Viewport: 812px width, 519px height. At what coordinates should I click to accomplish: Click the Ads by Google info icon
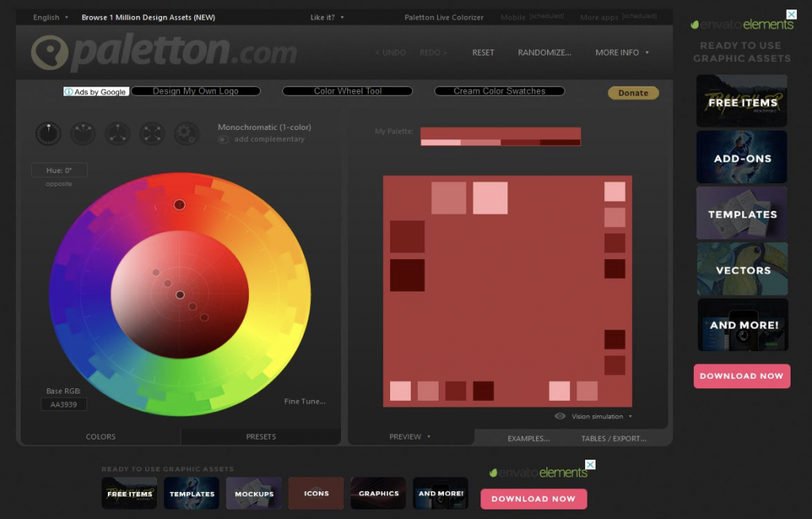click(x=68, y=92)
